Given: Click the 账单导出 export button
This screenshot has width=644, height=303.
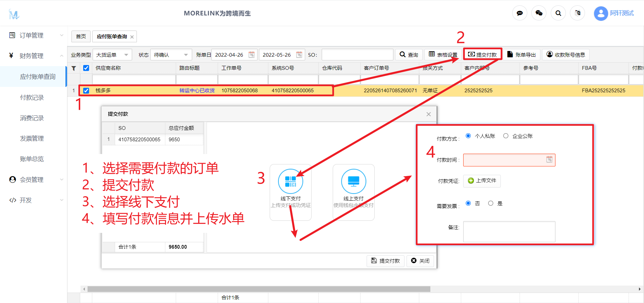Looking at the screenshot, I should pos(521,55).
